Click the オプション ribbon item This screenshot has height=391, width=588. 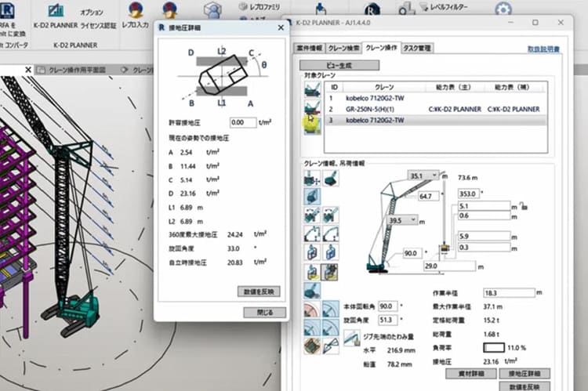[92, 13]
